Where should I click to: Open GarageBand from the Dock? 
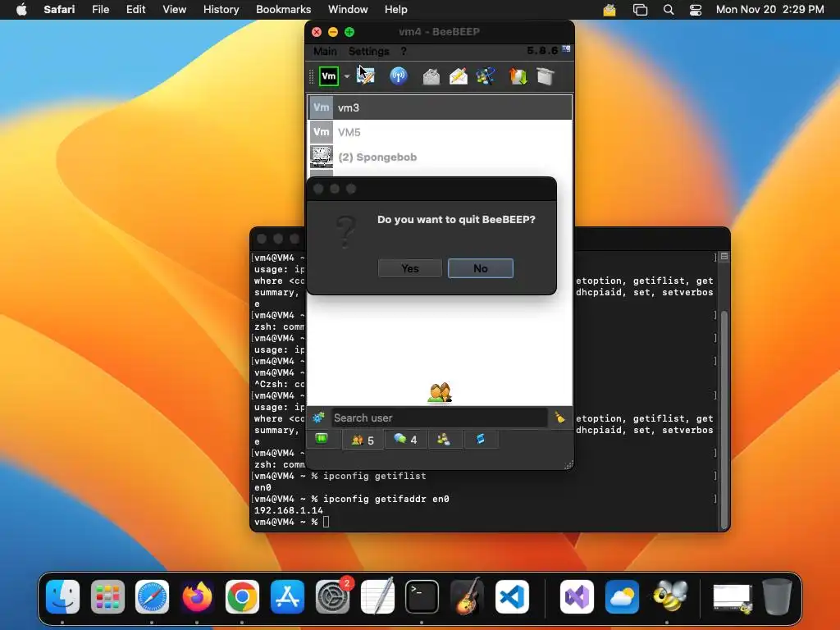[467, 596]
